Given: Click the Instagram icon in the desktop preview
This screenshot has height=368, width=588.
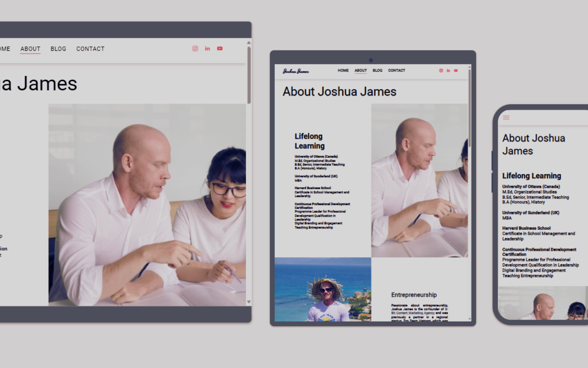Looking at the screenshot, I should [195, 49].
